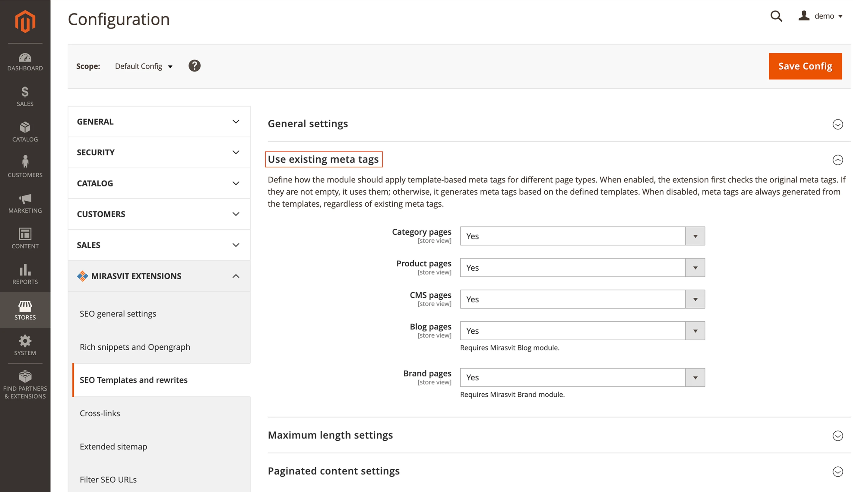Click the scope help question mark icon

click(195, 66)
